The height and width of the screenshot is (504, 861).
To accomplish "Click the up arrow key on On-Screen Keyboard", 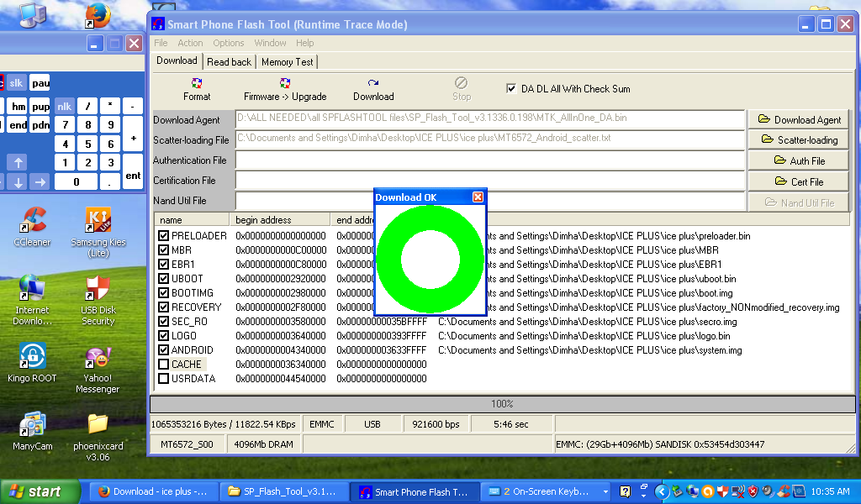I will click(x=18, y=163).
